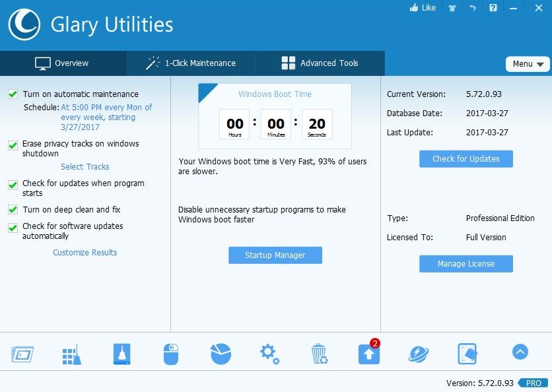Click the PRO badge in the status bar
The height and width of the screenshot is (392, 552).
[x=534, y=383]
